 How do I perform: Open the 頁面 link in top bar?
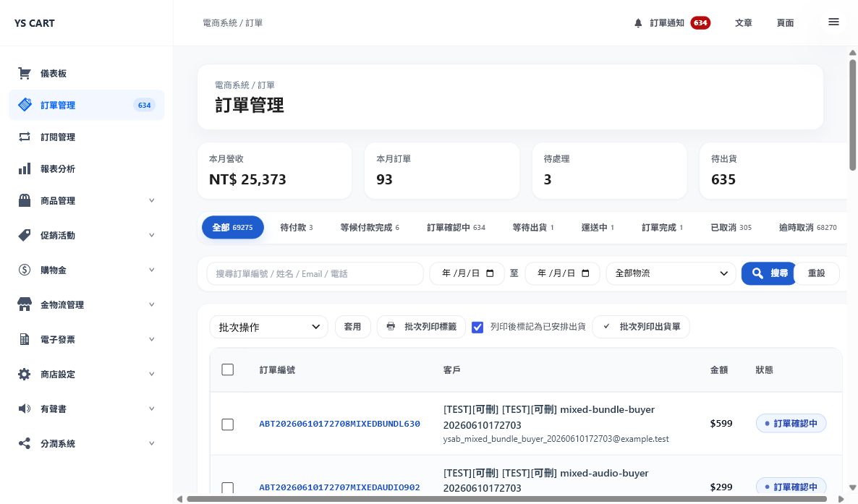coord(785,23)
